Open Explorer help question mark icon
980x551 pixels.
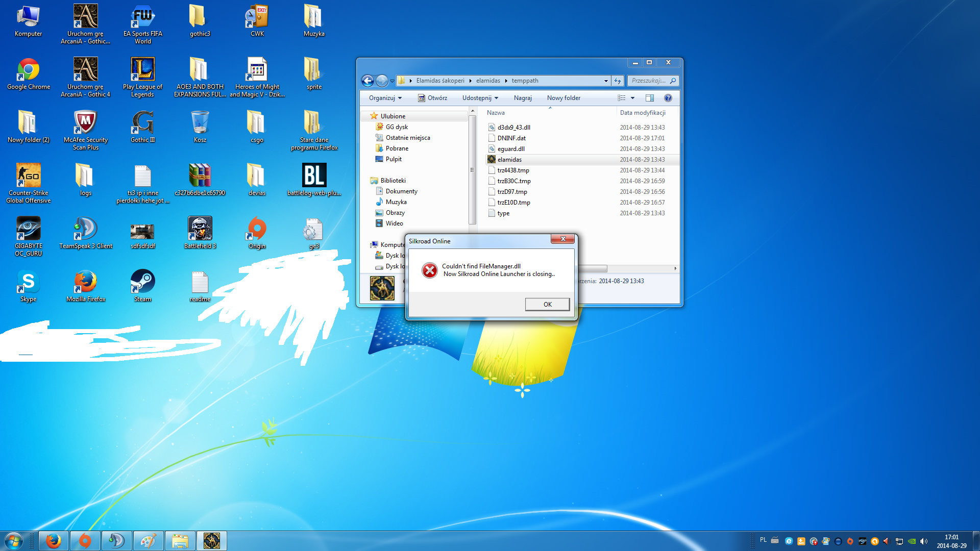point(668,98)
